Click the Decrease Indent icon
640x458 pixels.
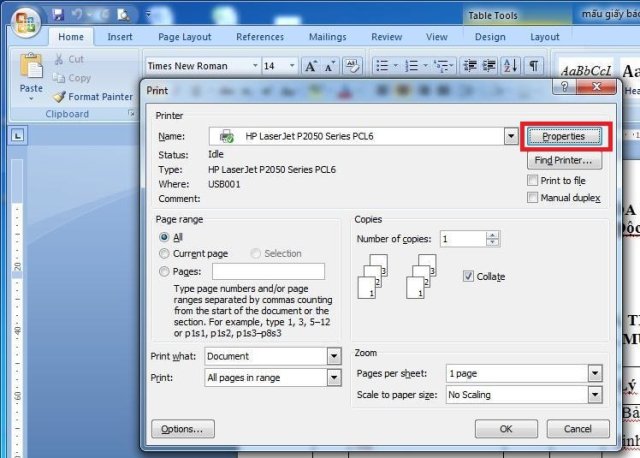(x=470, y=65)
